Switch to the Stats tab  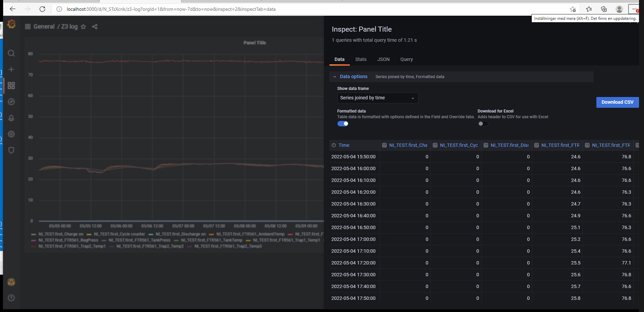(361, 59)
